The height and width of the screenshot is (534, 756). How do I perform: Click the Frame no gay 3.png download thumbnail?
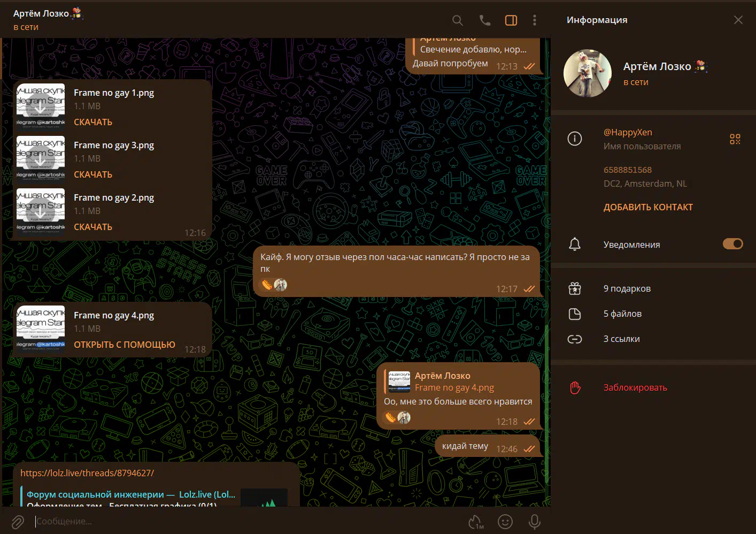pos(41,160)
